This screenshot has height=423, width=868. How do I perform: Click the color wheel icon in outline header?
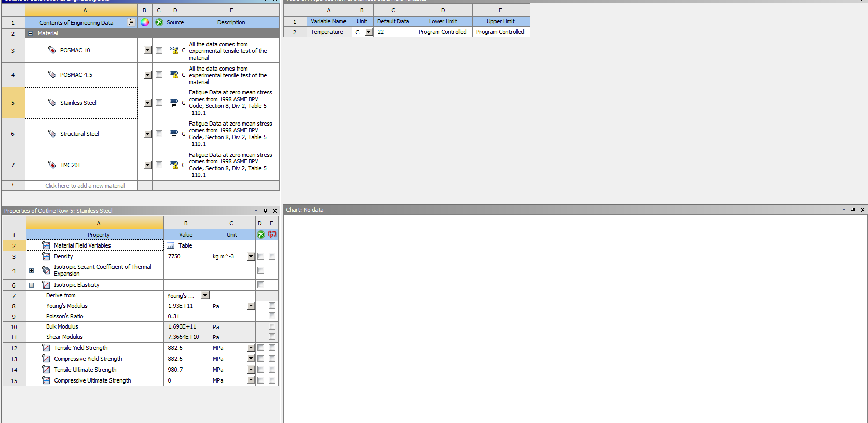click(x=145, y=22)
